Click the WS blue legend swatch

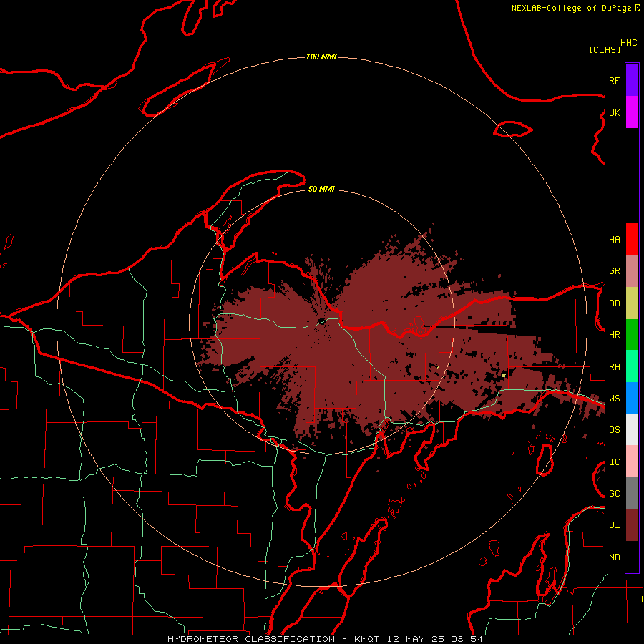tap(632, 398)
